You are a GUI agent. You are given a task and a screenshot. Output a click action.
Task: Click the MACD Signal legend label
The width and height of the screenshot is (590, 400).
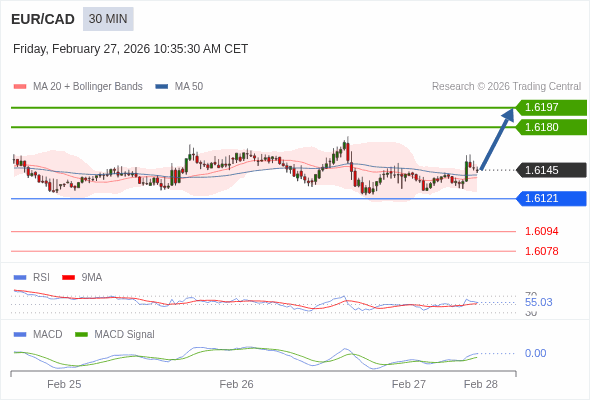tap(124, 335)
